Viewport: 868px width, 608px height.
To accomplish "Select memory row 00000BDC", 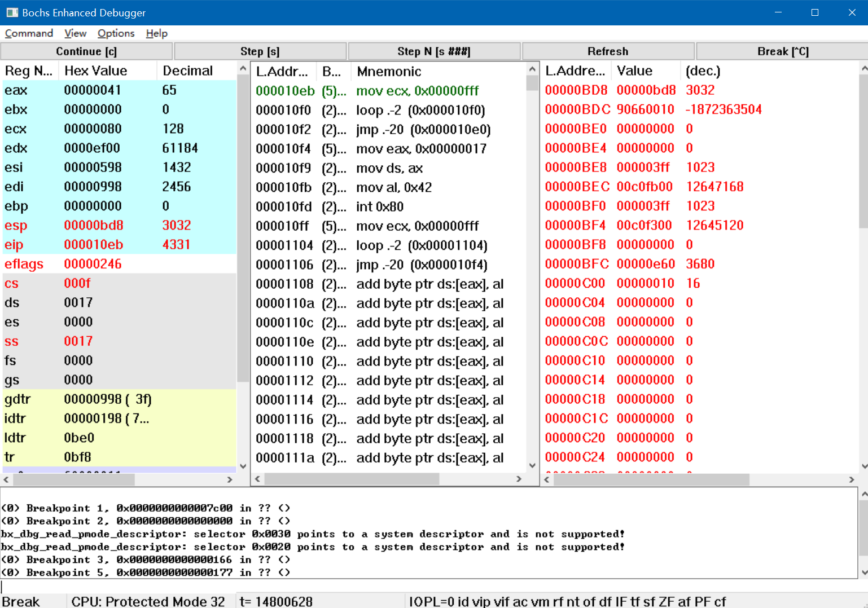I will coord(700,109).
